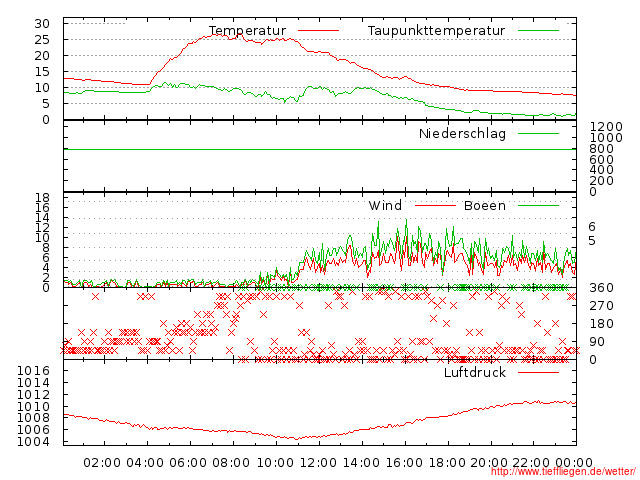
Task: Click the 90 wind direction axis value
Action: pos(597,342)
